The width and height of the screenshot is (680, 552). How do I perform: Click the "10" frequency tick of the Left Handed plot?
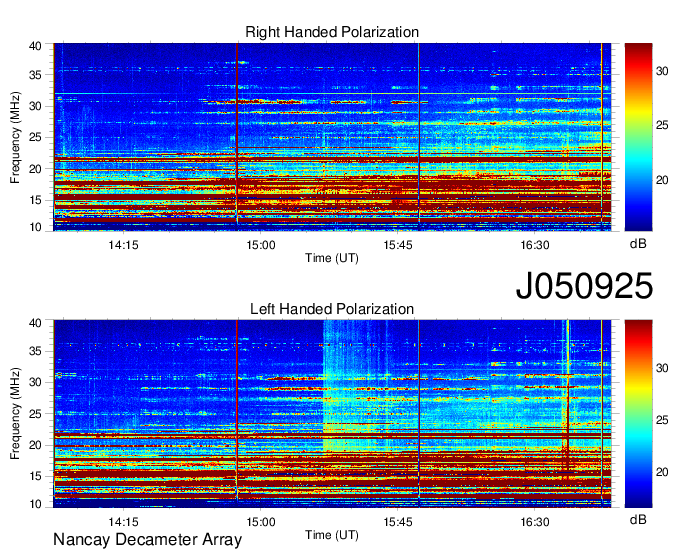click(35, 504)
